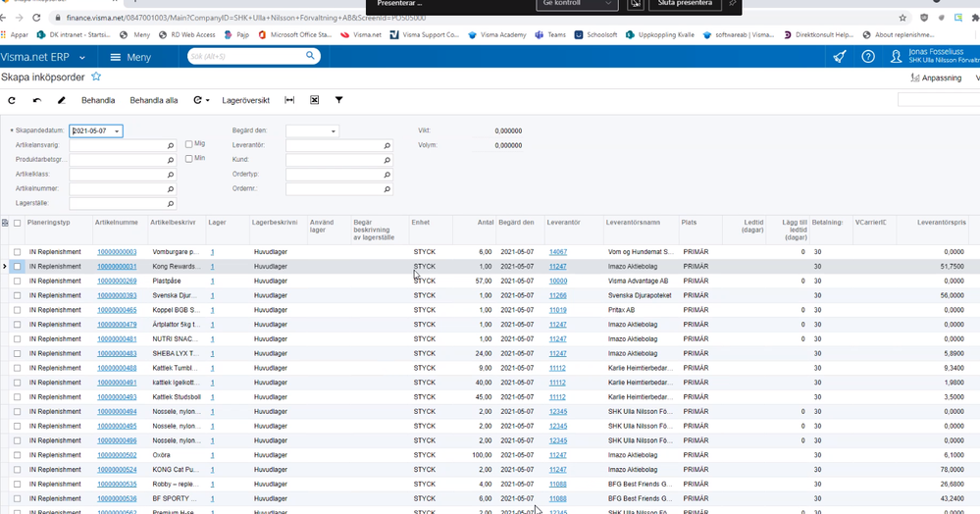Screen dimensions: 980x514
Task: Click Lageröversikt toolbar button
Action: [x=245, y=100]
